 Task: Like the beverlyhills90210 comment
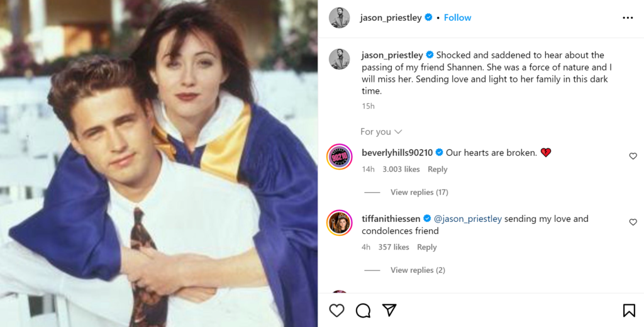click(633, 156)
